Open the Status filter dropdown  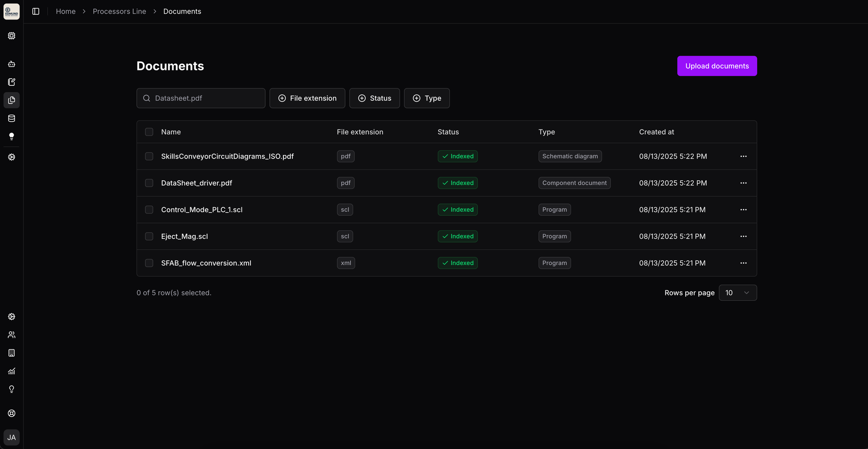click(374, 98)
